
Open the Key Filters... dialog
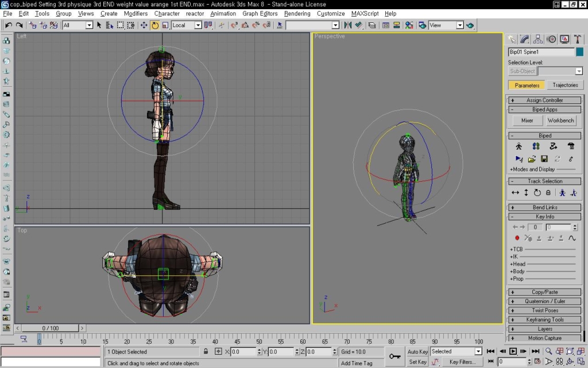pos(462,362)
